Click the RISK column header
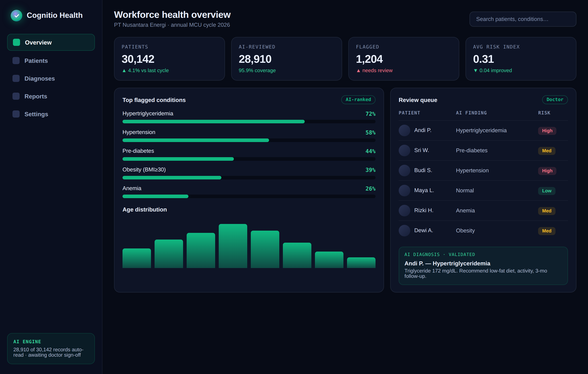 coord(544,113)
